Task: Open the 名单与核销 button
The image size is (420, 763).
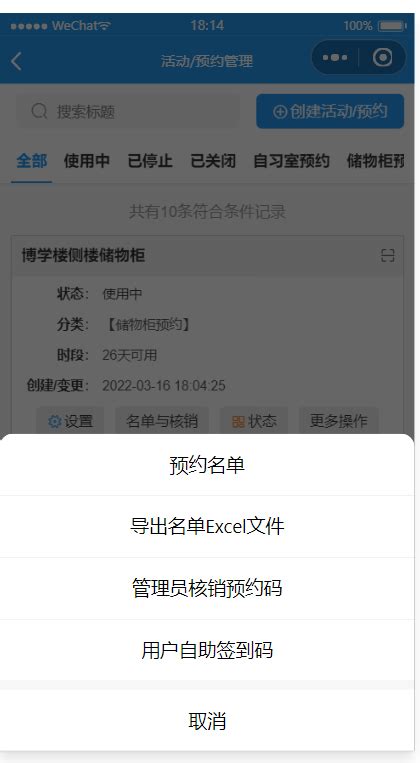Action: pyautogui.click(x=162, y=421)
